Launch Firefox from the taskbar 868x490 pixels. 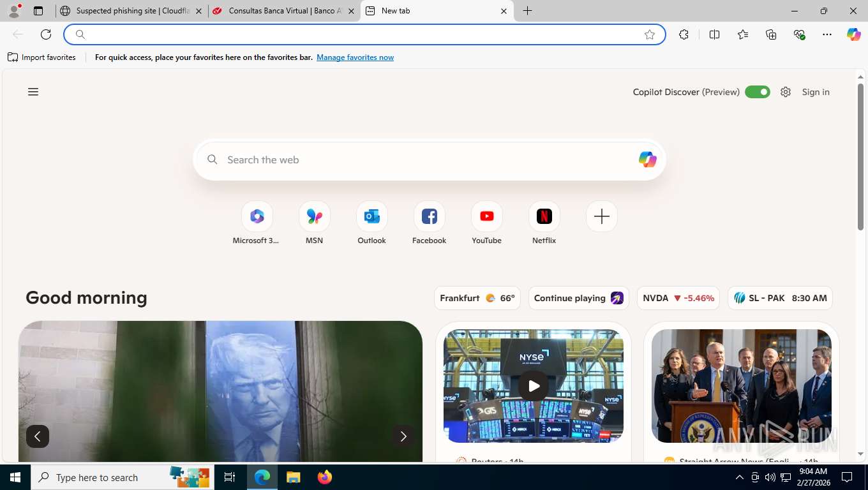325,477
